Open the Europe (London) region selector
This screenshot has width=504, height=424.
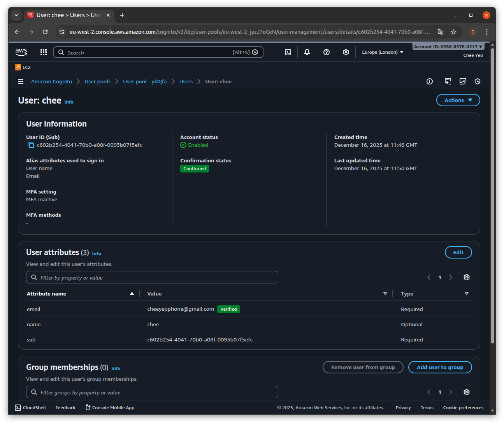[x=382, y=52]
